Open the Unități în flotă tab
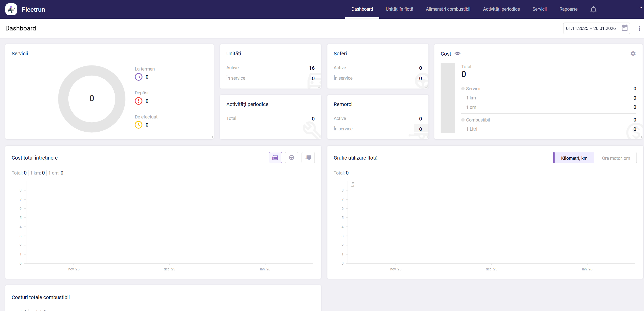 pos(399,9)
